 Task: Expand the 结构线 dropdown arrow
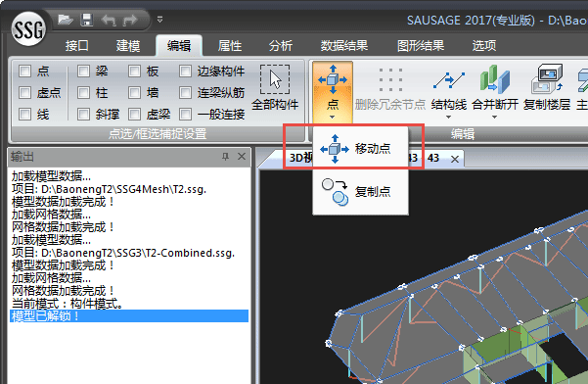coord(448,118)
